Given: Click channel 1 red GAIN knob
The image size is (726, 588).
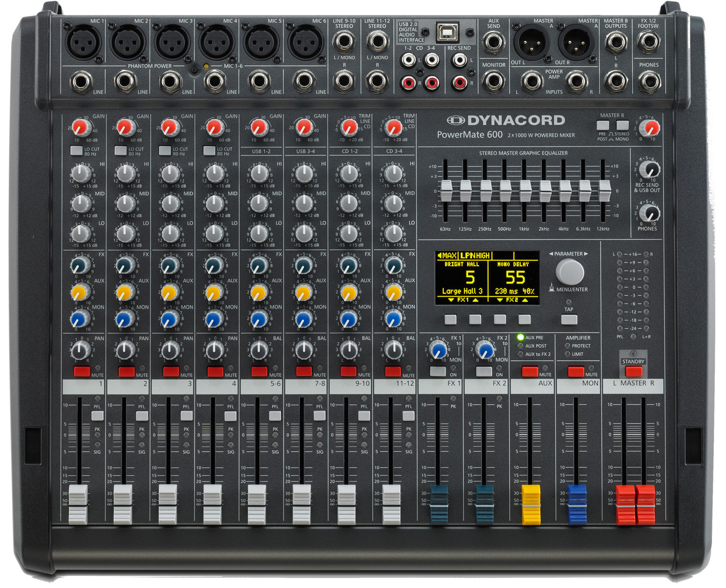Looking at the screenshot, I should pyautogui.click(x=82, y=128).
